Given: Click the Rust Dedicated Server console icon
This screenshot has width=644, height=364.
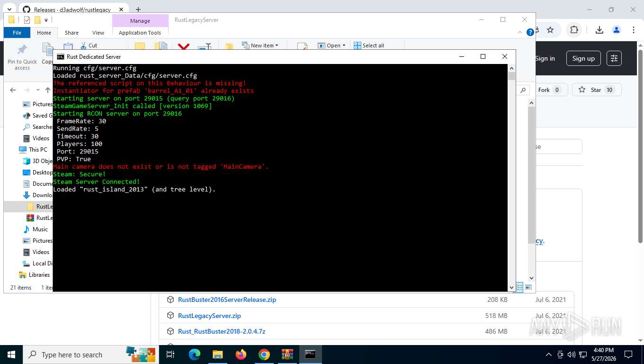Looking at the screenshot, I should (x=61, y=56).
